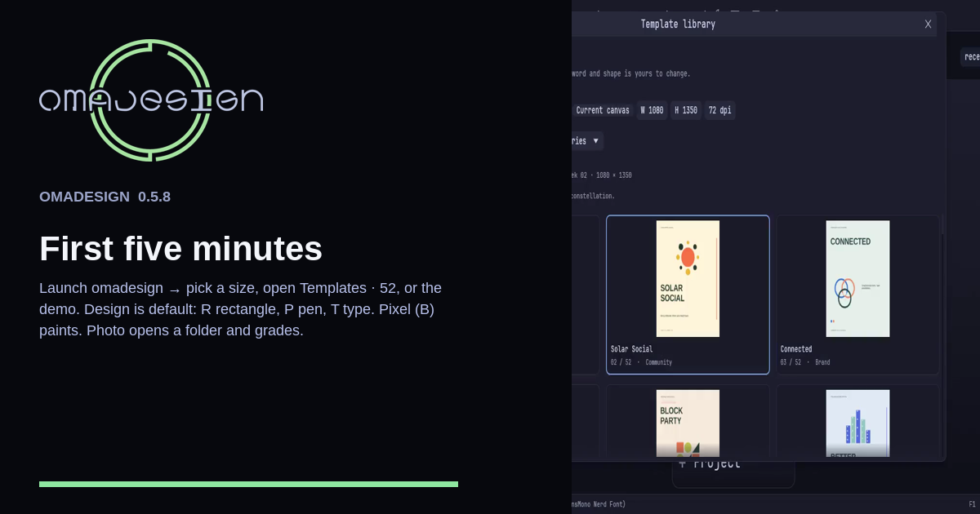Choose the Connected template thumbnail
The height and width of the screenshot is (514, 980).
click(x=857, y=278)
